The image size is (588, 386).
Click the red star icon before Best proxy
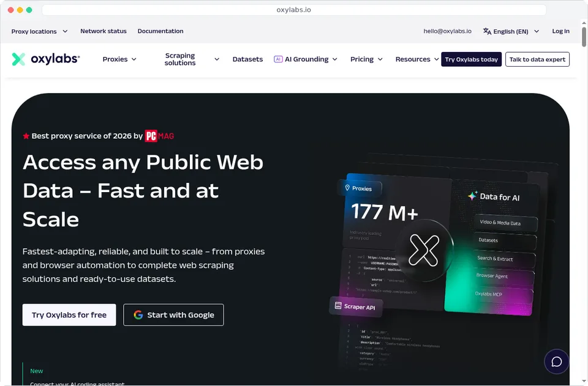click(26, 136)
